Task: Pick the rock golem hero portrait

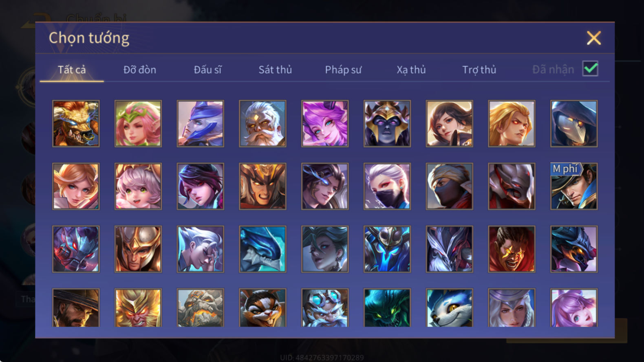Action: tap(200, 308)
